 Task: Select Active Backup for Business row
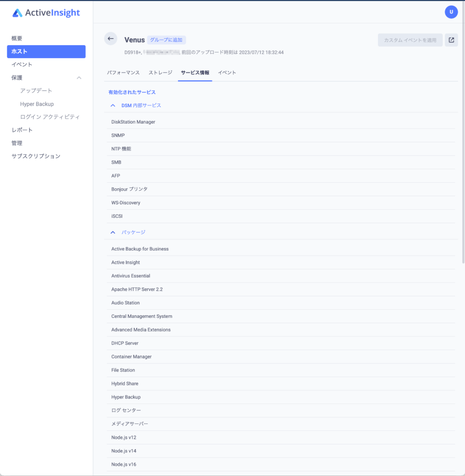tap(281, 249)
